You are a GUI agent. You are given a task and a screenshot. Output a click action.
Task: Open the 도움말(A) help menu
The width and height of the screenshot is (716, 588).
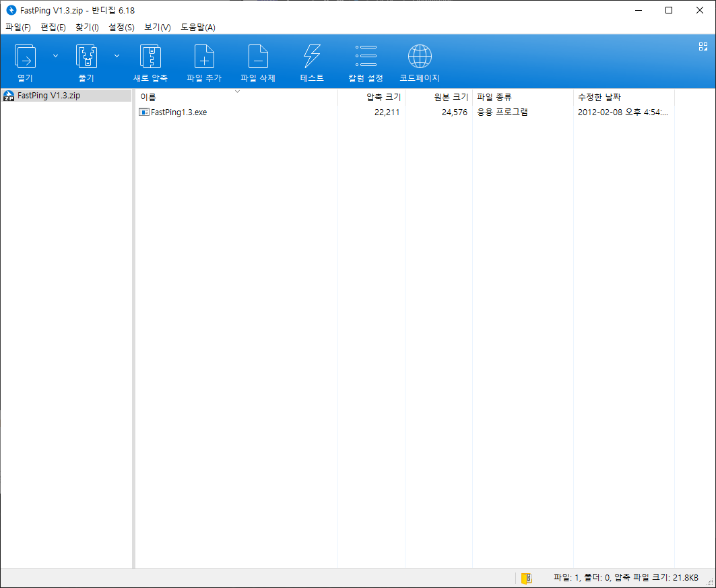tap(197, 27)
